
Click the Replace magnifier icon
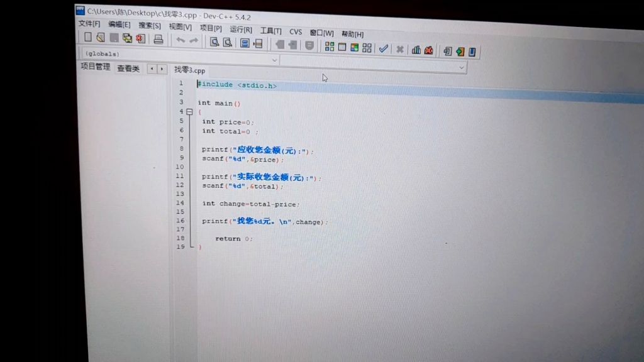(227, 42)
